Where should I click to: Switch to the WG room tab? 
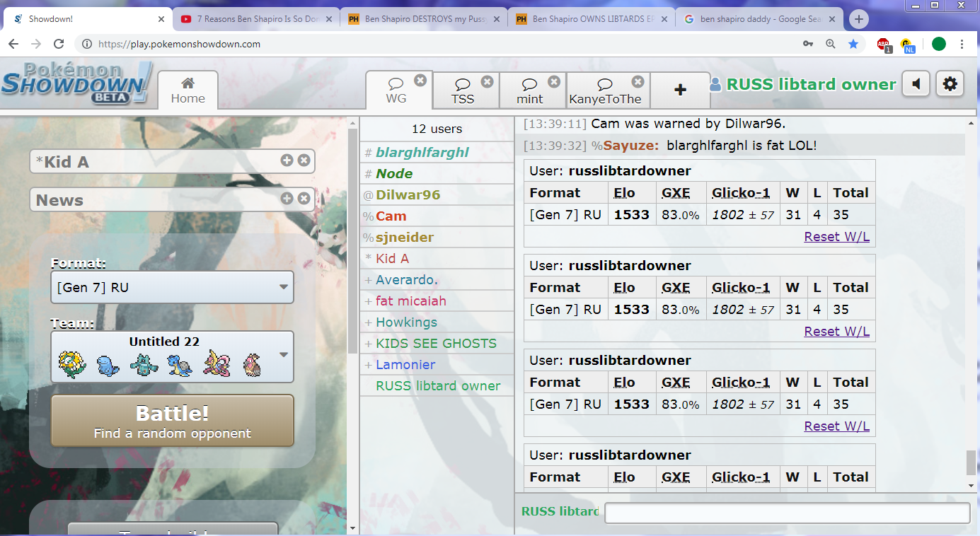[x=396, y=91]
